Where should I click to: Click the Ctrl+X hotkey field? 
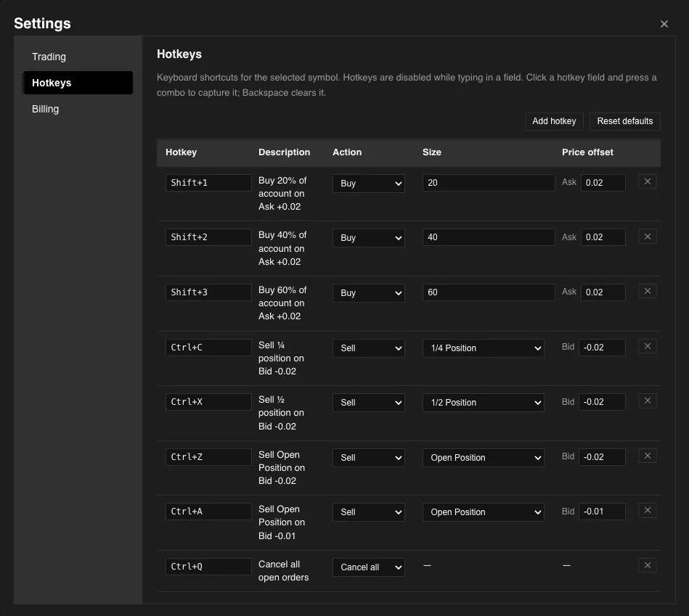(208, 402)
